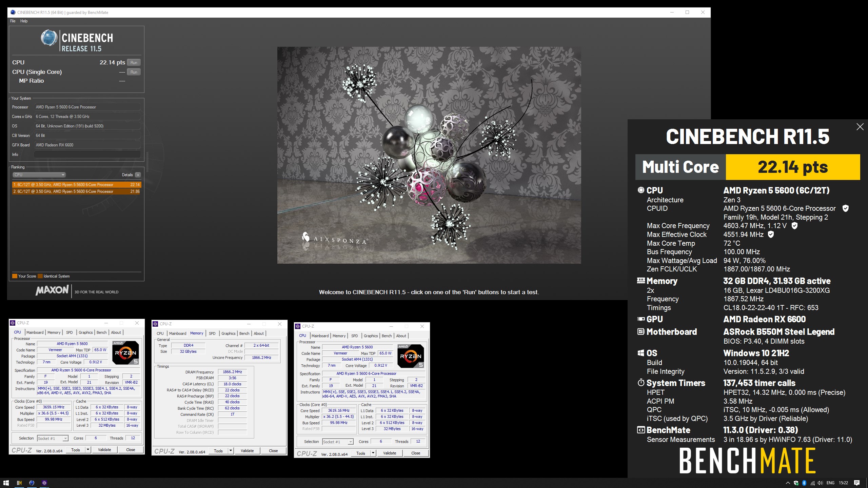This screenshot has height=488, width=868.
Task: Click the Ryzen 5 logo in CPU-Z showing 3619.16 MHz
Action: (411, 356)
